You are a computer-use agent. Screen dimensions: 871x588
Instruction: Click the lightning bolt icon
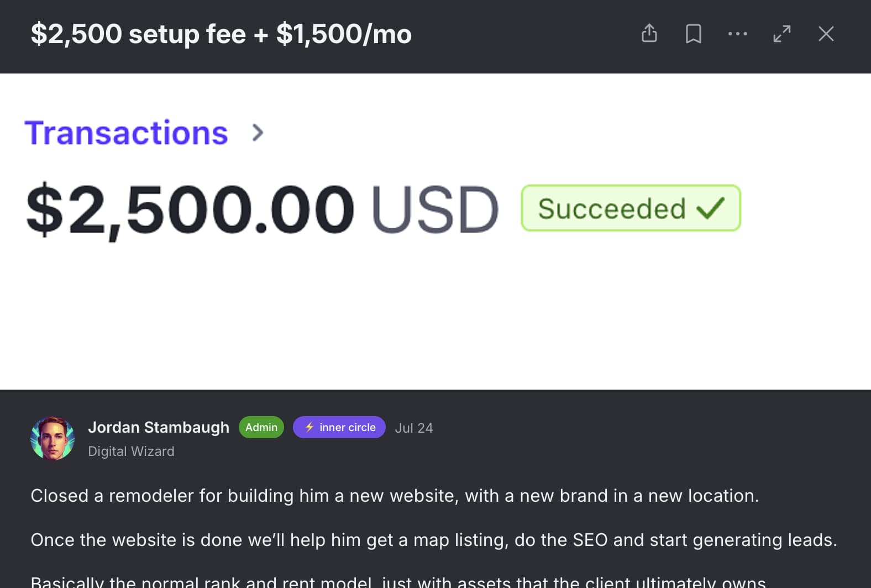pos(309,427)
